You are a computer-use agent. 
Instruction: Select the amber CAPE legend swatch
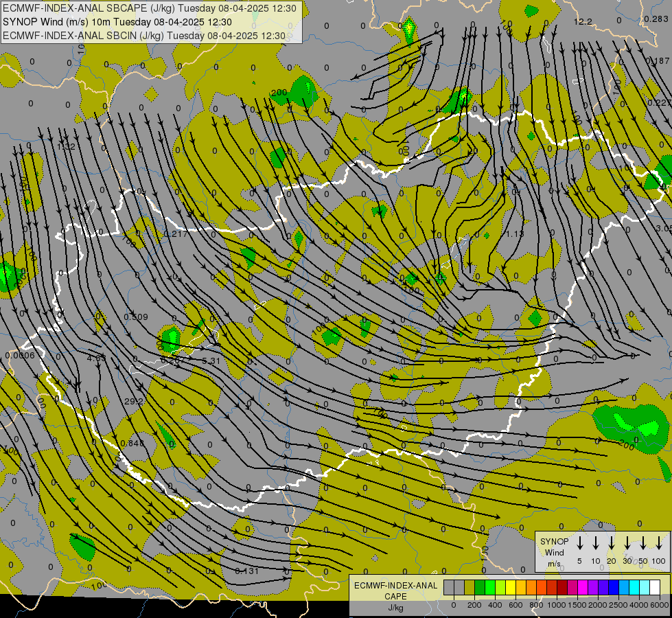521,588
